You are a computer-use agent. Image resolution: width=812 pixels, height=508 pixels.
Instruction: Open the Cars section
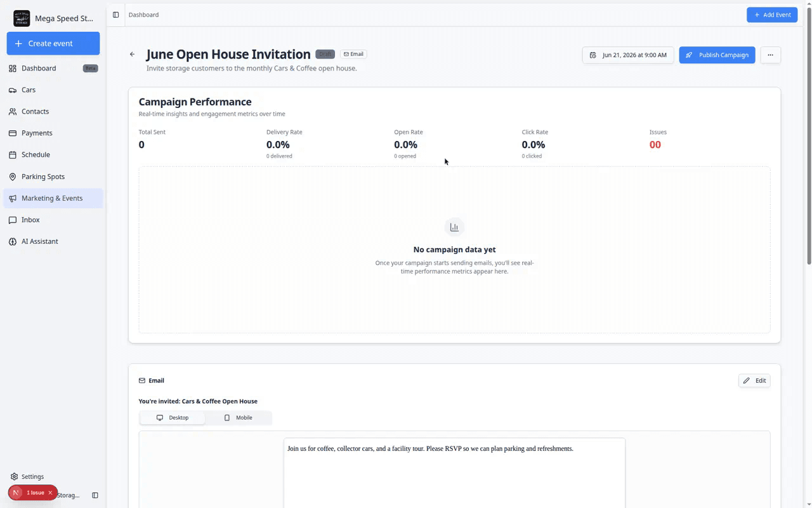tap(53, 90)
